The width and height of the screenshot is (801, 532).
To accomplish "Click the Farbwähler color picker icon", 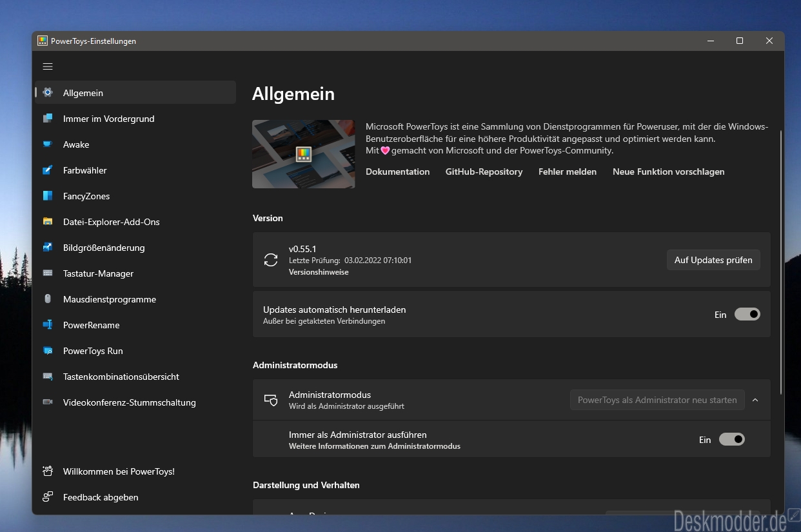I will tap(48, 170).
